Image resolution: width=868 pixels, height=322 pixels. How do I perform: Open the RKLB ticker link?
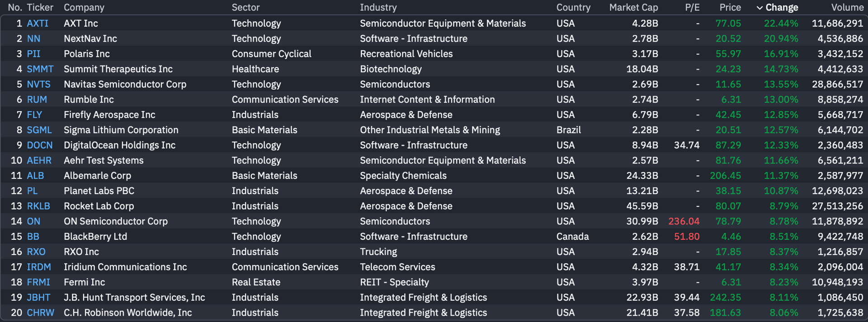[x=38, y=206]
